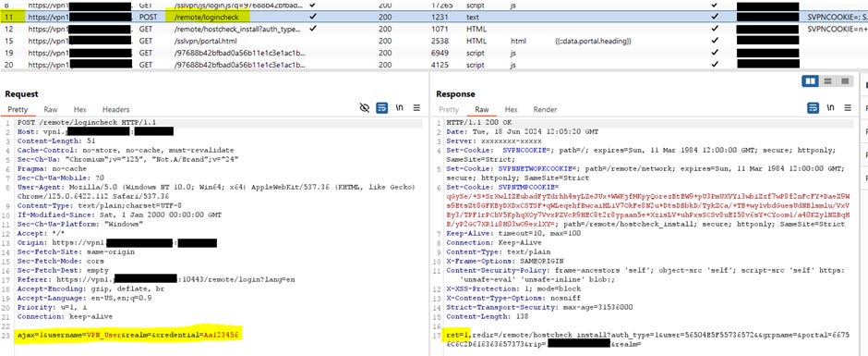This screenshot has width=868, height=356.
Task: Click the {{::data.portal.heading}} title cell
Action: [x=593, y=41]
